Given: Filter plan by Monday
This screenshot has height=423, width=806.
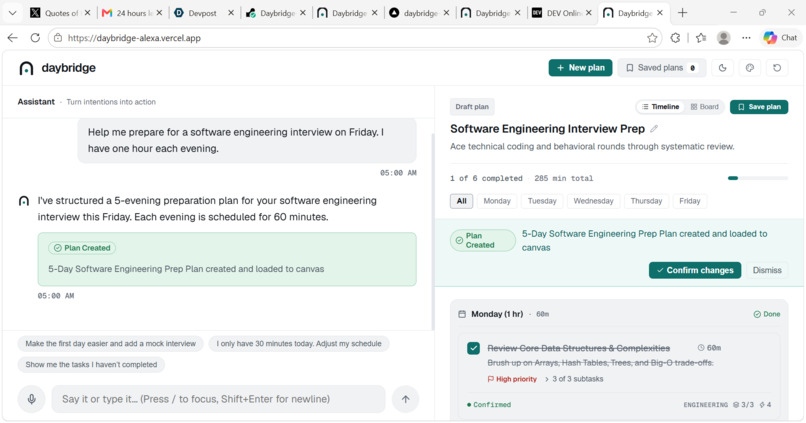Looking at the screenshot, I should click(x=497, y=201).
